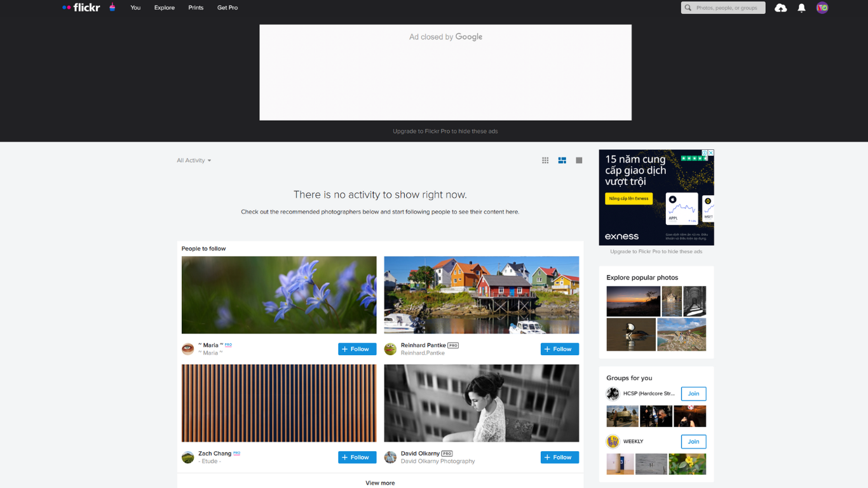868x488 pixels.
Task: Follow Zach Chang
Action: (357, 457)
